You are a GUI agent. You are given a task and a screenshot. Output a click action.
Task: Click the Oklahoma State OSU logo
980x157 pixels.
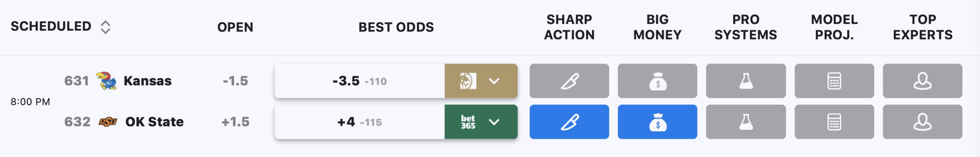click(x=108, y=122)
